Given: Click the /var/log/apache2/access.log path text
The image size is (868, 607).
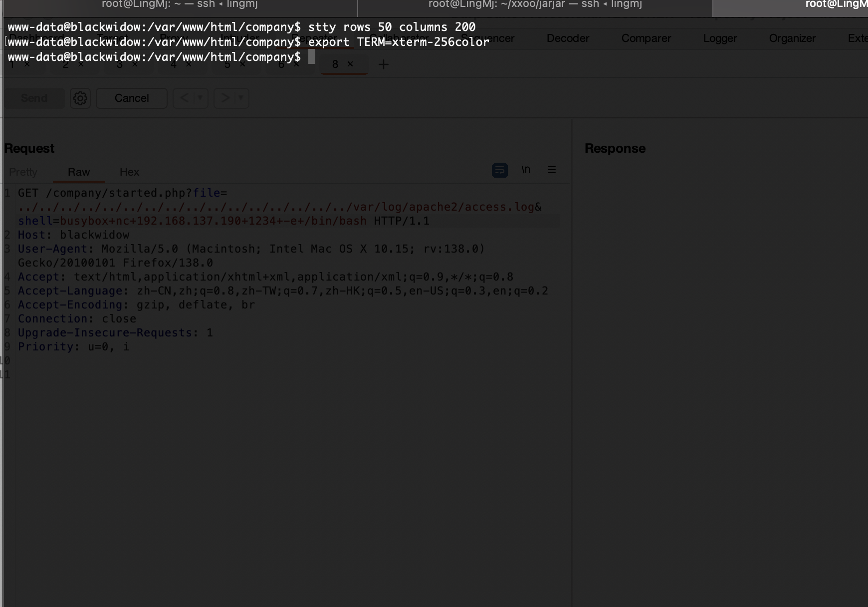Looking at the screenshot, I should click(443, 207).
